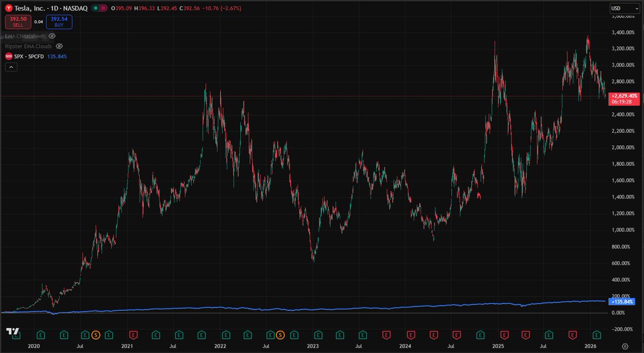
Task: Click the 0.04 spread value
Action: pyautogui.click(x=39, y=22)
